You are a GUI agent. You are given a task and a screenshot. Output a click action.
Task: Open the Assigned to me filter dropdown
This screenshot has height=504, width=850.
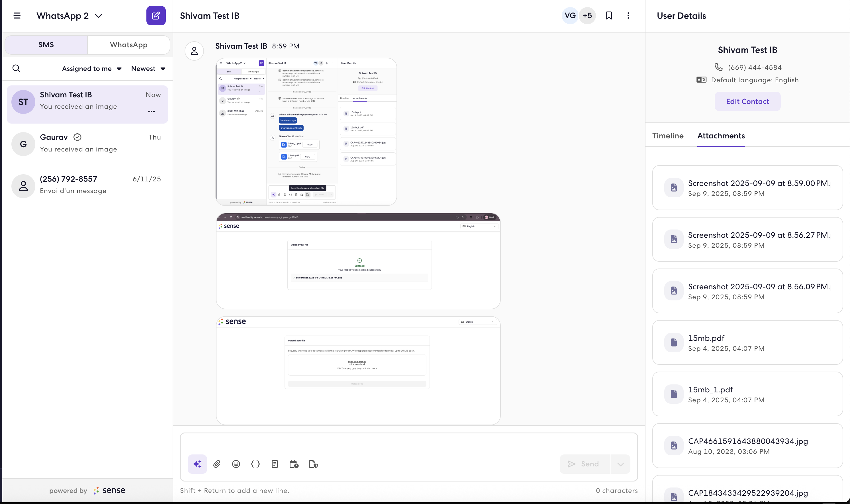click(x=92, y=69)
